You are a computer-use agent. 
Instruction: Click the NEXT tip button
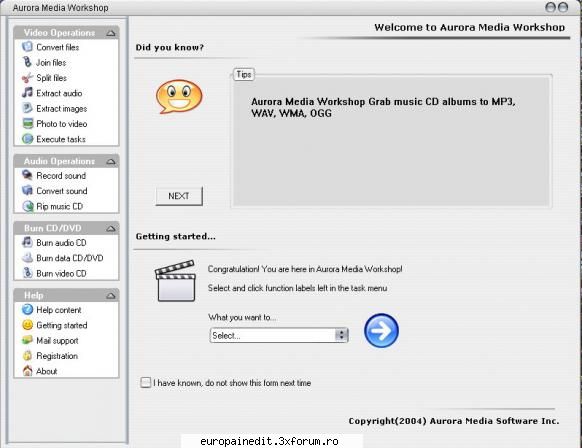click(x=179, y=196)
